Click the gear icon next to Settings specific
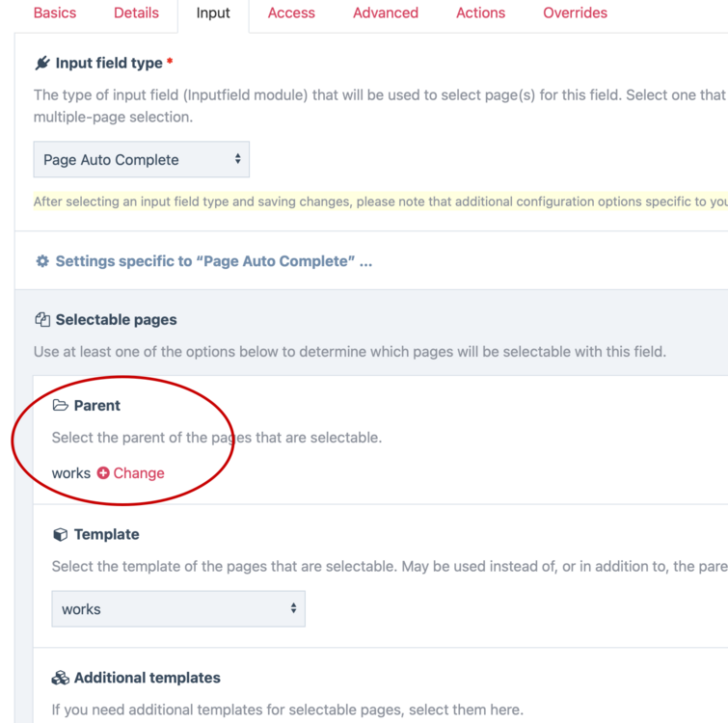The image size is (728, 723). coord(42,261)
